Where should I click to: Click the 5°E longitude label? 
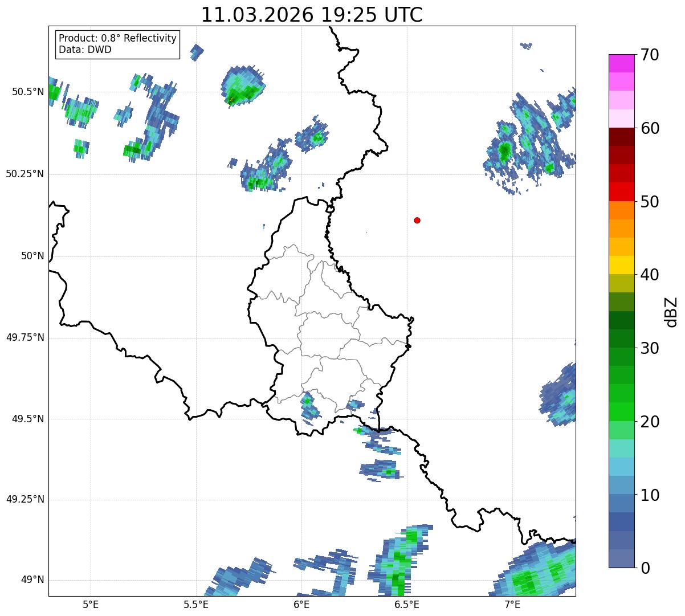(91, 605)
